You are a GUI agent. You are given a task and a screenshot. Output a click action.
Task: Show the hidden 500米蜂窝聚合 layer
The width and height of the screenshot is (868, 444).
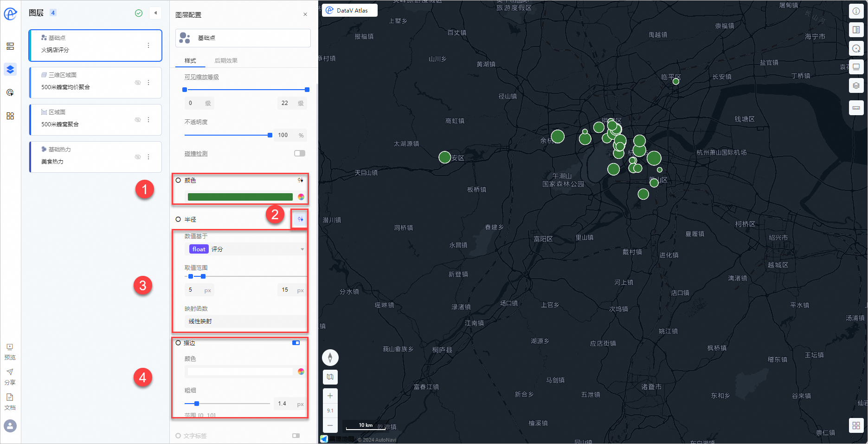(x=138, y=120)
